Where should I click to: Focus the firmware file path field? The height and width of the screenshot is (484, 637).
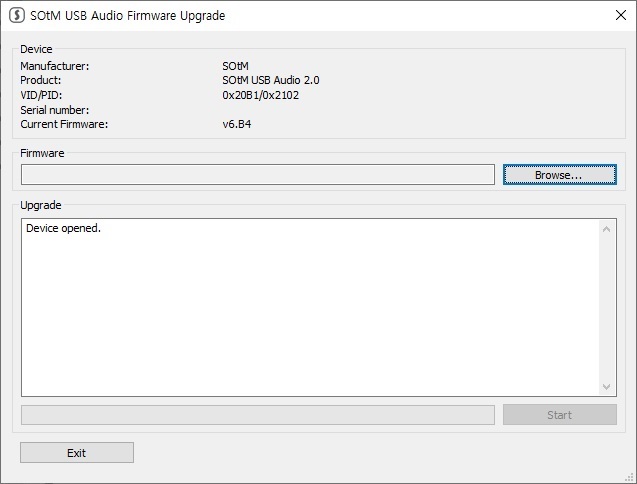(x=258, y=175)
